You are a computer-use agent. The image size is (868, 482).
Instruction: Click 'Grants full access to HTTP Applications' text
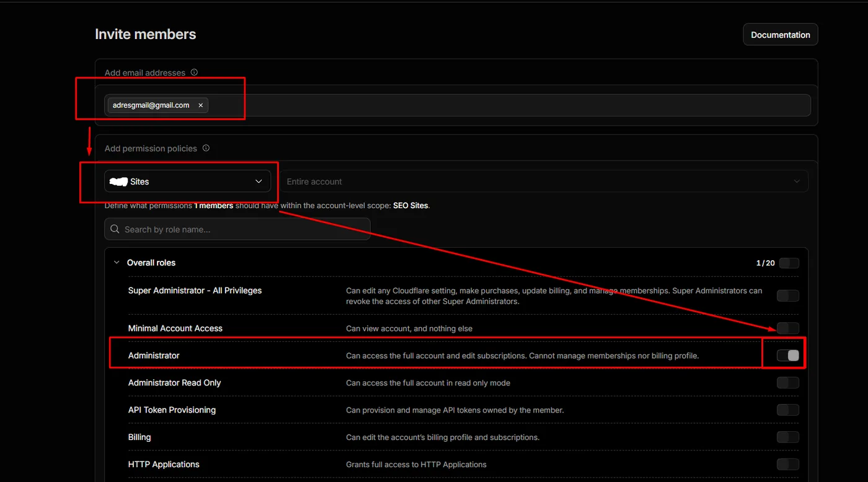click(x=416, y=465)
